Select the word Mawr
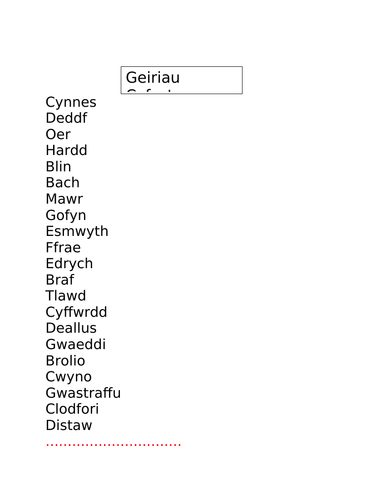 tap(64, 199)
